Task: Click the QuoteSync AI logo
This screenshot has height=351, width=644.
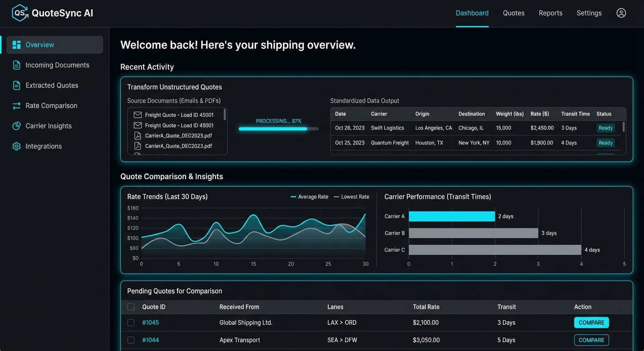Action: (52, 13)
